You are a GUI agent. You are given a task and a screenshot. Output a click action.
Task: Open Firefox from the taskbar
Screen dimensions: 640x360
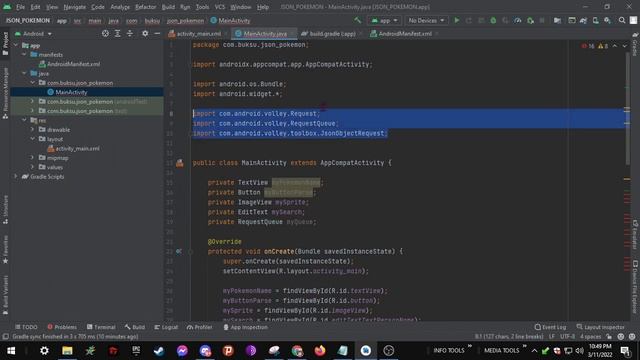pyautogui.click(x=320, y=350)
